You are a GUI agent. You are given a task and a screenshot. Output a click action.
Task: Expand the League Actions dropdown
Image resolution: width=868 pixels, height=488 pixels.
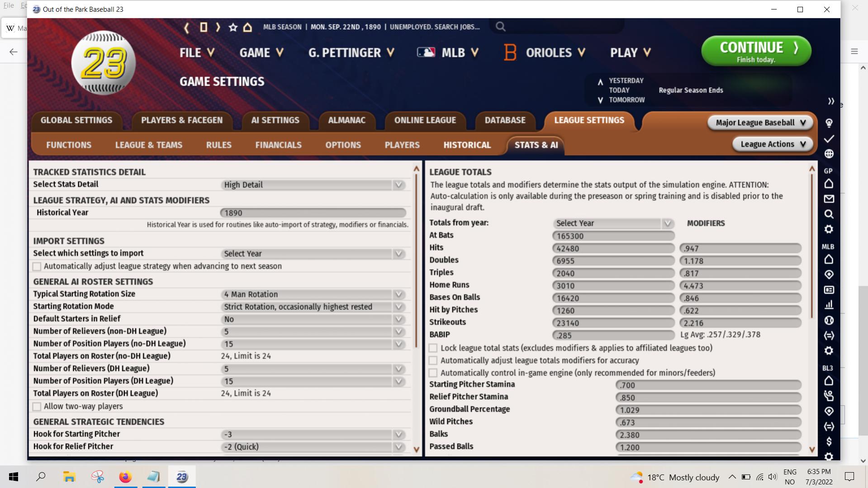(773, 144)
